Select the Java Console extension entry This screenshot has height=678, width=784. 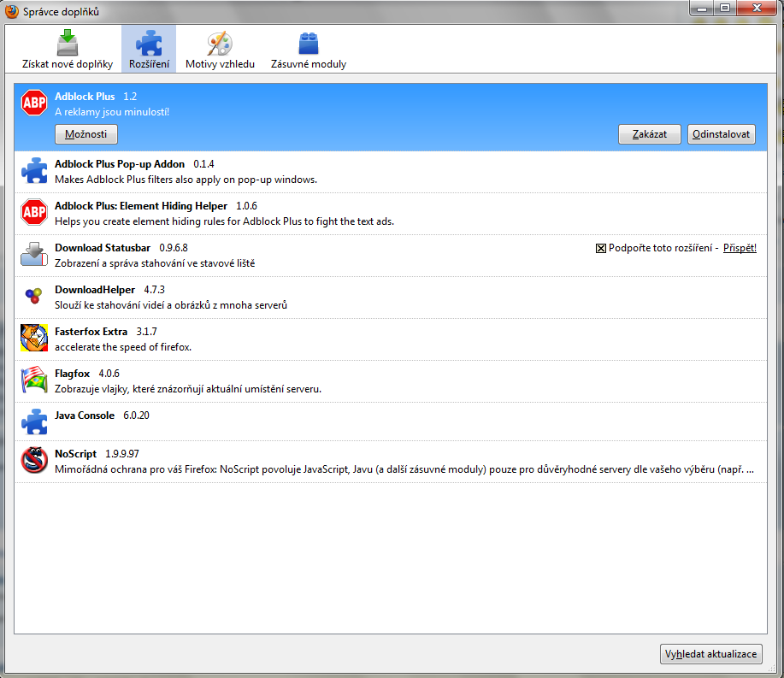(391, 422)
